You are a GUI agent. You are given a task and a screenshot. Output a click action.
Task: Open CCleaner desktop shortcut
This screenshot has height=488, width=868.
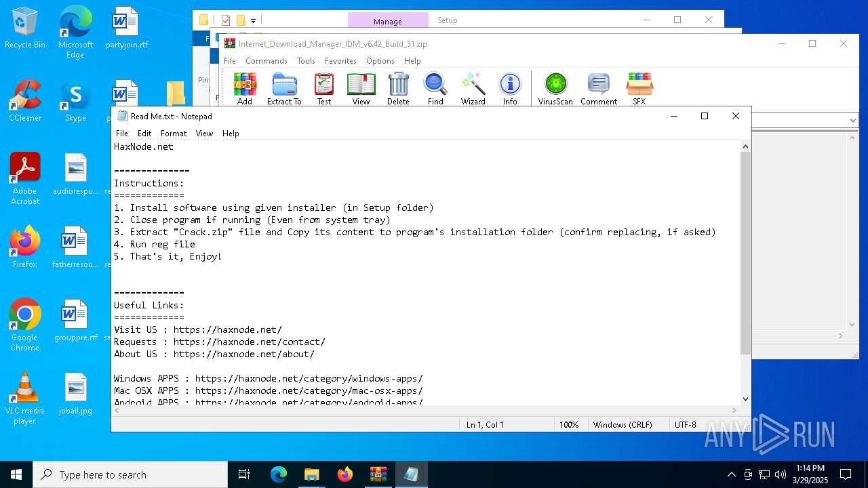point(25,102)
